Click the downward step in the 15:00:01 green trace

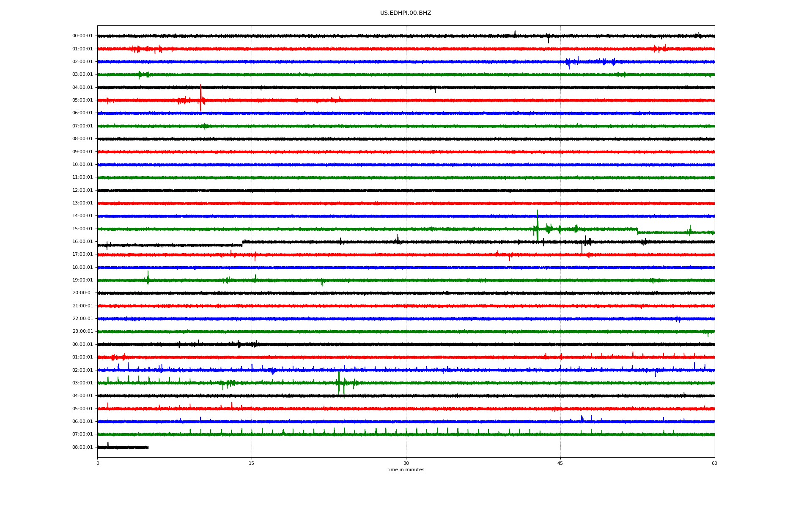click(637, 231)
